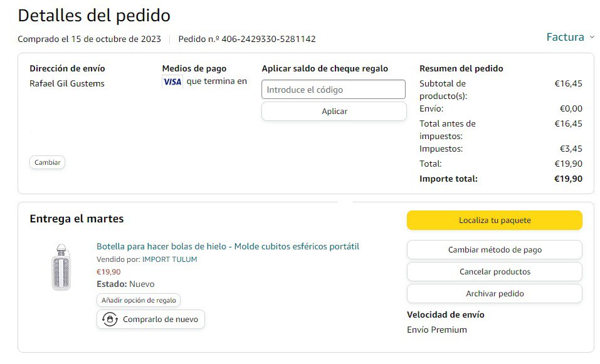The height and width of the screenshot is (364, 600).
Task: Click Cambiar under the shipping address
Action: [47, 162]
